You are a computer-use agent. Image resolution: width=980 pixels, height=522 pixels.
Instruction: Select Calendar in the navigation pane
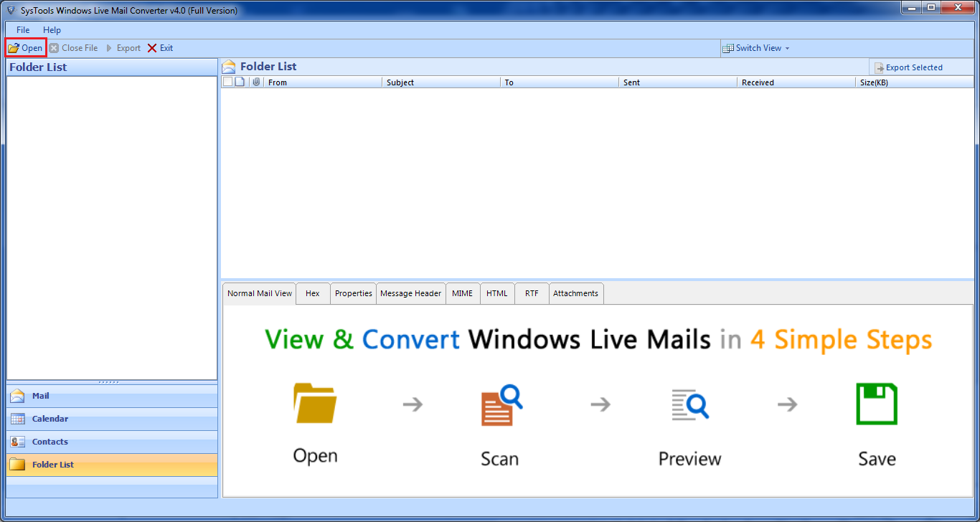tap(112, 419)
